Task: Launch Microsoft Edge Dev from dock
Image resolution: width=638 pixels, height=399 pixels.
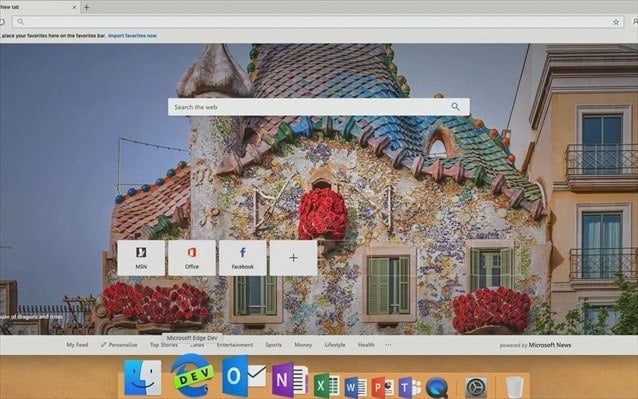Action: click(192, 375)
